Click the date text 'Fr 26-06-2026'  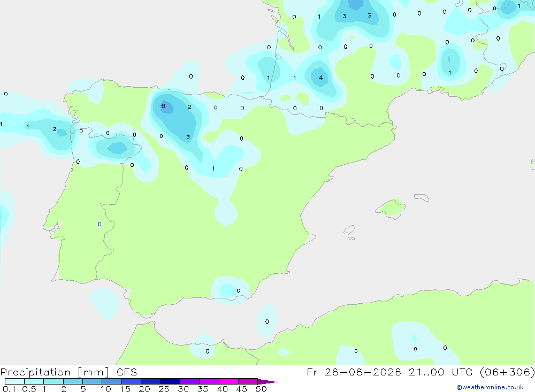[x=354, y=372]
